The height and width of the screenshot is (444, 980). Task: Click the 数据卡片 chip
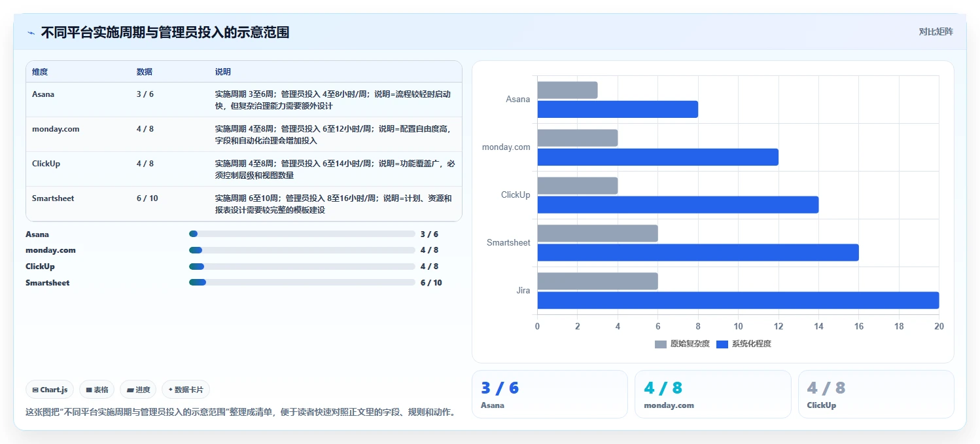click(186, 390)
